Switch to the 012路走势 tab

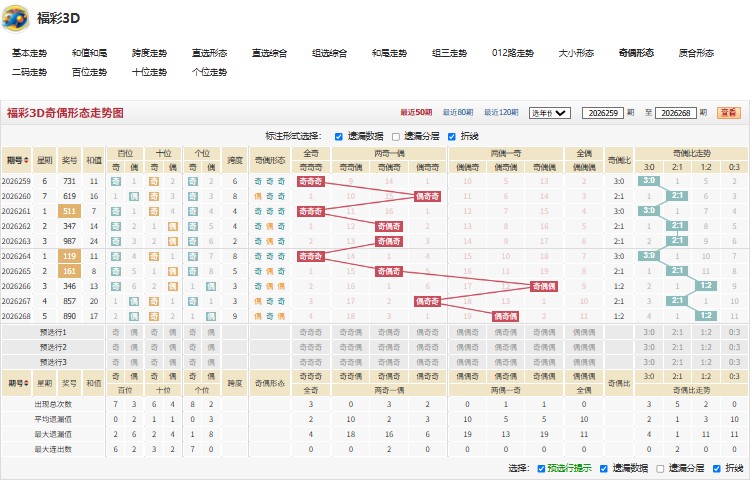[513, 53]
